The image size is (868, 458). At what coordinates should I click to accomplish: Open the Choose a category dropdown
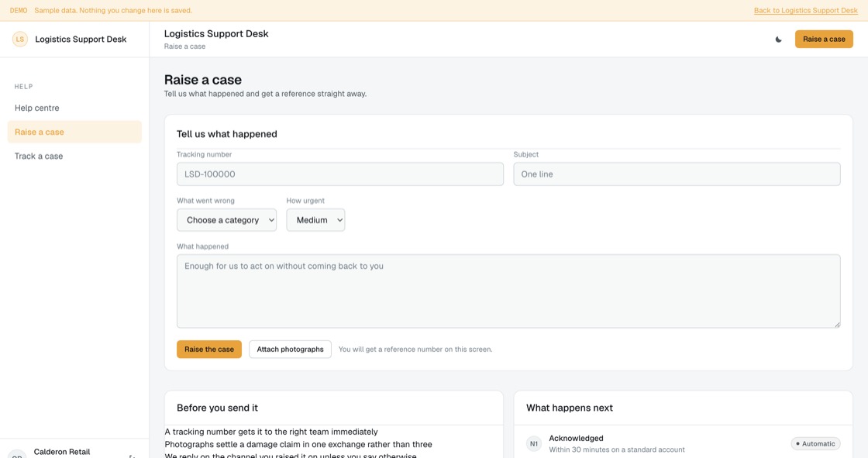click(226, 220)
